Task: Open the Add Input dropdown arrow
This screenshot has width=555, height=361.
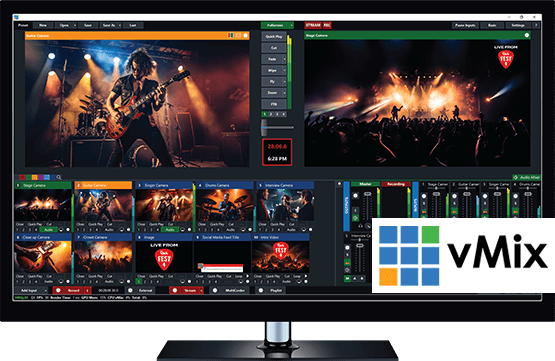Action: 45,291
